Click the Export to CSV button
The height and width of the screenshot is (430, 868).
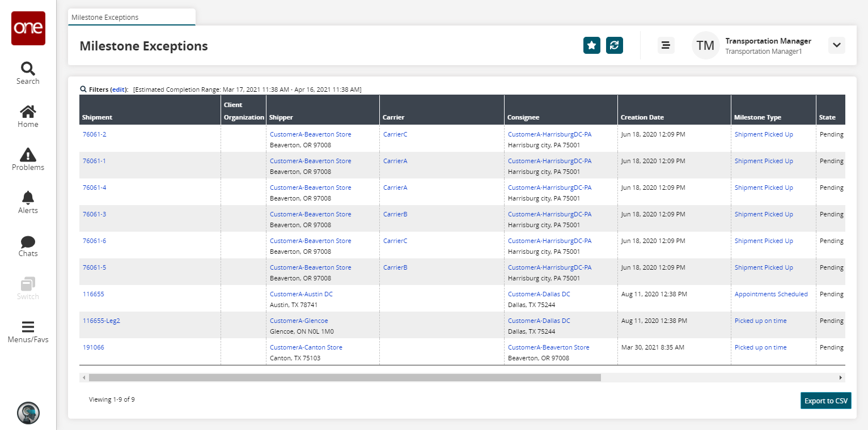[825, 401]
